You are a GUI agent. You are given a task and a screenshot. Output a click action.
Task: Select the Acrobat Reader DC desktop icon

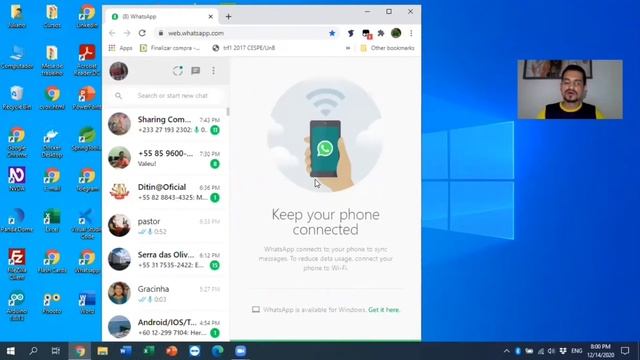click(x=87, y=60)
